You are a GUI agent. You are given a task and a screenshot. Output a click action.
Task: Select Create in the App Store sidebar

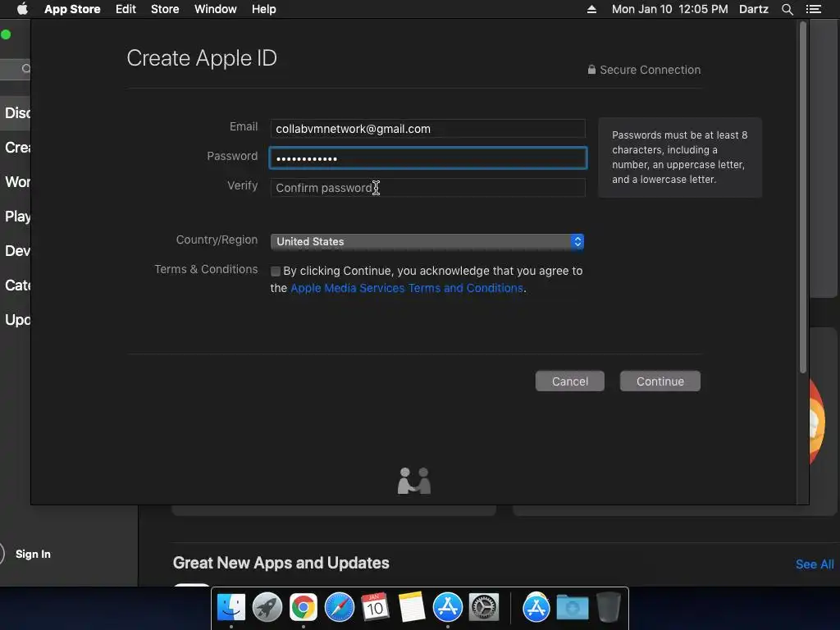[x=16, y=148]
